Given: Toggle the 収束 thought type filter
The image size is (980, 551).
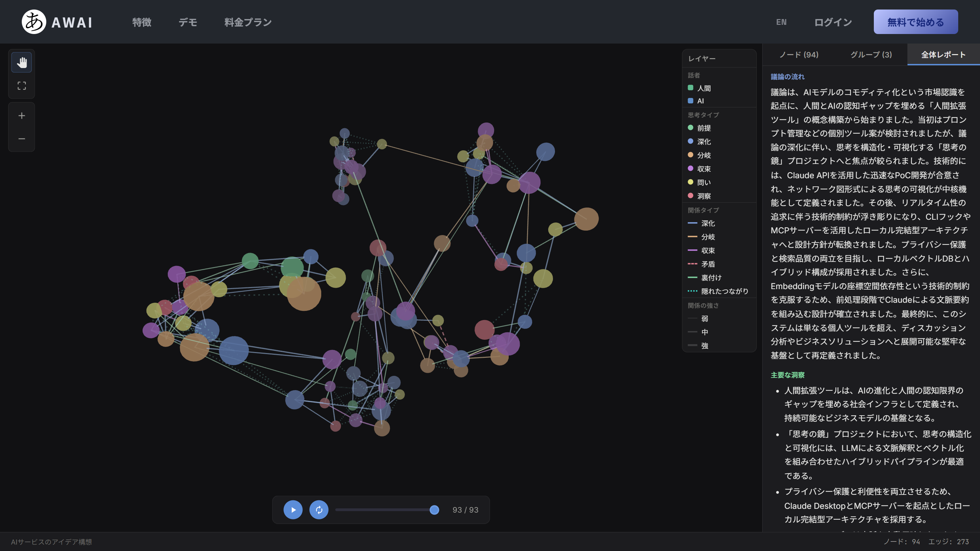Looking at the screenshot, I should click(x=699, y=169).
